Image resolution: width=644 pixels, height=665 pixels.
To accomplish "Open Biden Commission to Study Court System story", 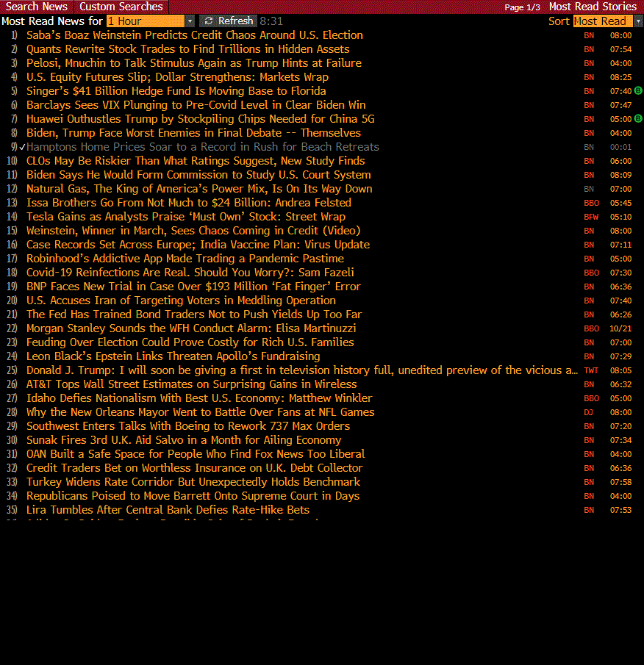I will pos(198,175).
